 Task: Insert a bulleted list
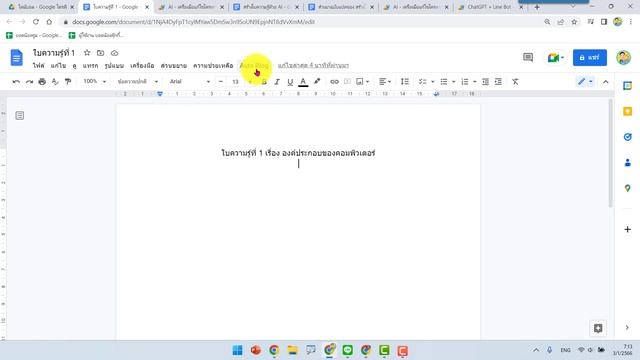(x=444, y=82)
